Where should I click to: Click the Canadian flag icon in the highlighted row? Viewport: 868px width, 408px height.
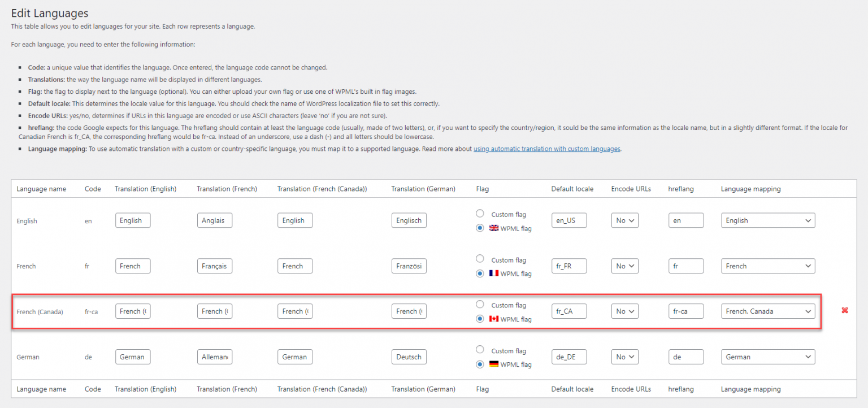(493, 319)
